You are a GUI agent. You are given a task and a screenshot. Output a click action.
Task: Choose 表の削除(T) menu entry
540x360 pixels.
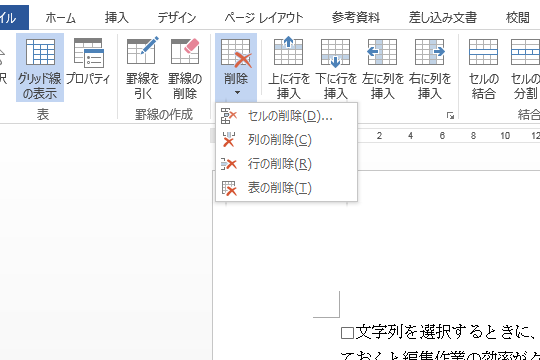pos(287,188)
